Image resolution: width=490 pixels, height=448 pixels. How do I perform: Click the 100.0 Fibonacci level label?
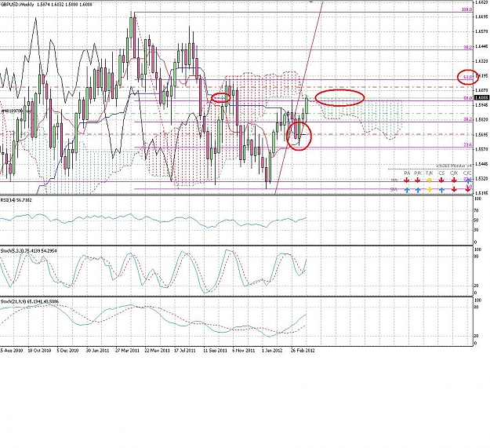point(467,9)
